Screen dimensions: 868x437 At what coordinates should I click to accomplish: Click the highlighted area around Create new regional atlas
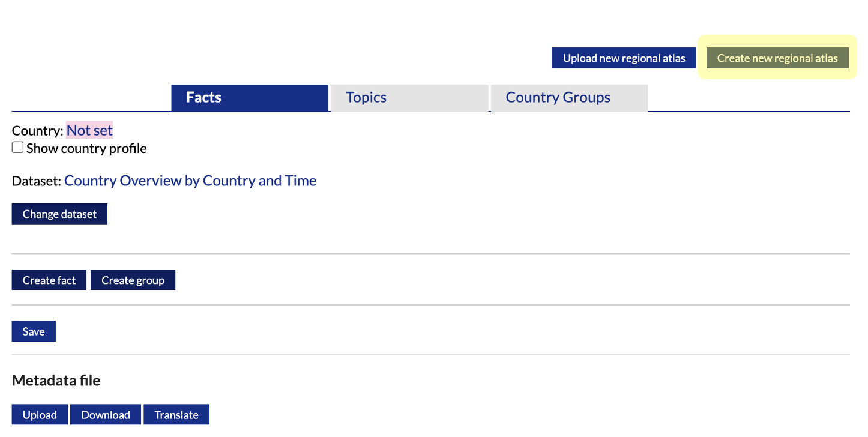(777, 57)
